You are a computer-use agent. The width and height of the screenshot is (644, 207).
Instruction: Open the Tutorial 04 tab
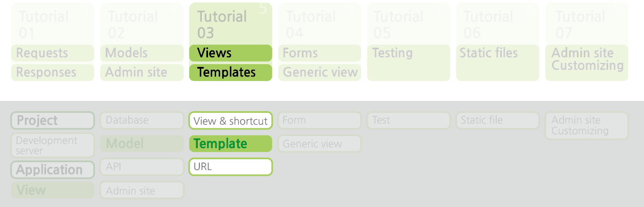pos(319,24)
